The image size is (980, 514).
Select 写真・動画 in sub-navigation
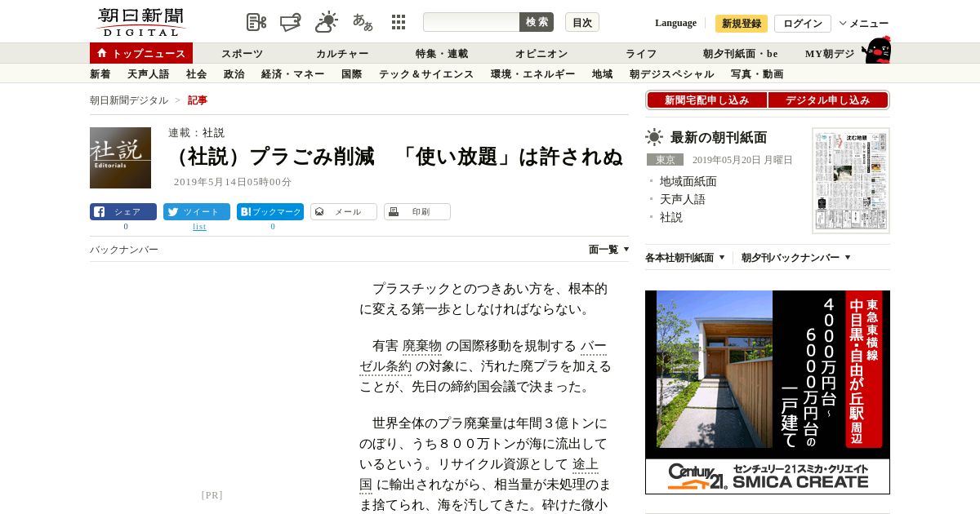(757, 74)
